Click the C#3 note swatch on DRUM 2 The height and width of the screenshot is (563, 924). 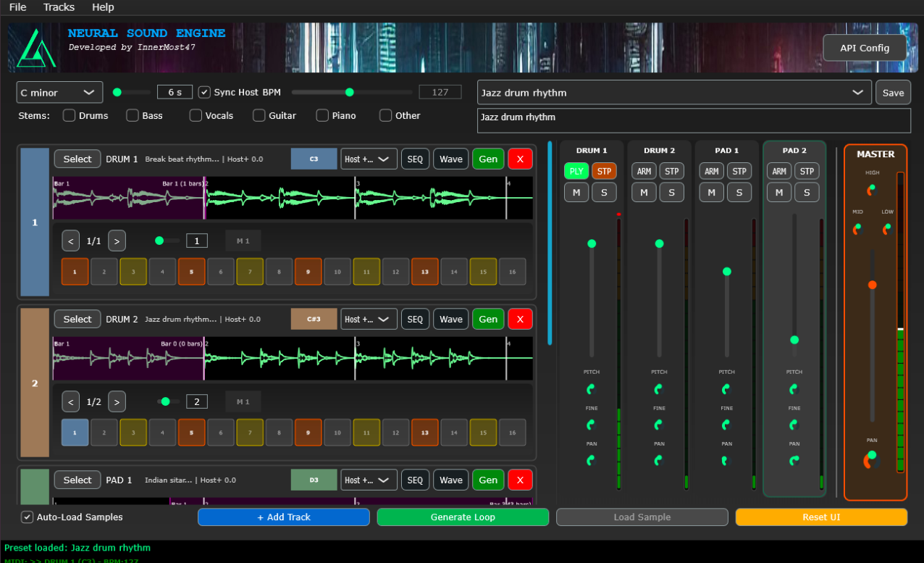[314, 320]
